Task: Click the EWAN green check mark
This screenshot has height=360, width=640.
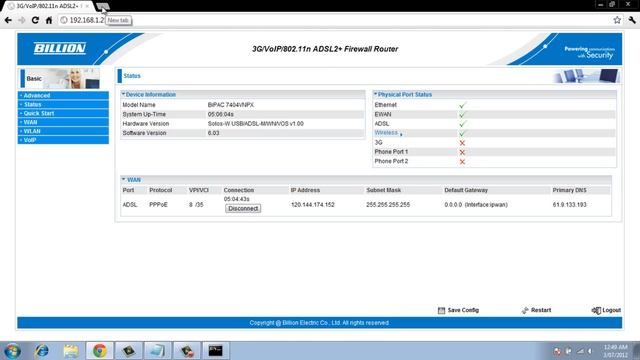Action: 462,115
